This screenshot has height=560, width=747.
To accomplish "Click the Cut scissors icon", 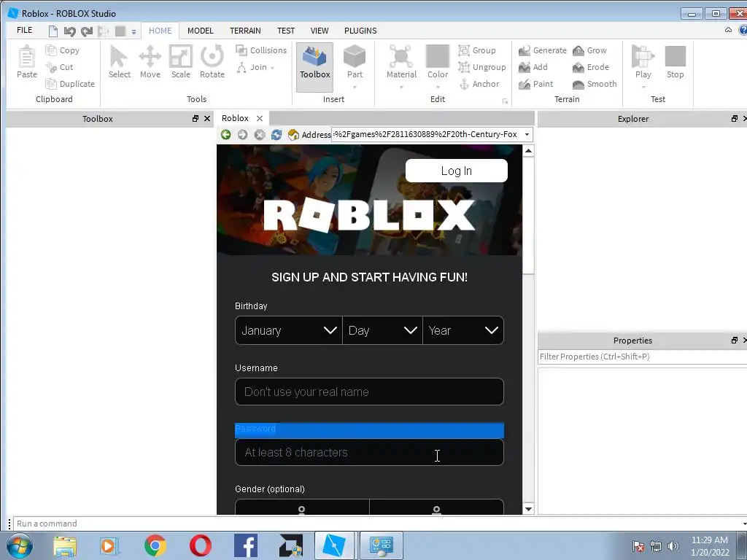I will pos(50,67).
